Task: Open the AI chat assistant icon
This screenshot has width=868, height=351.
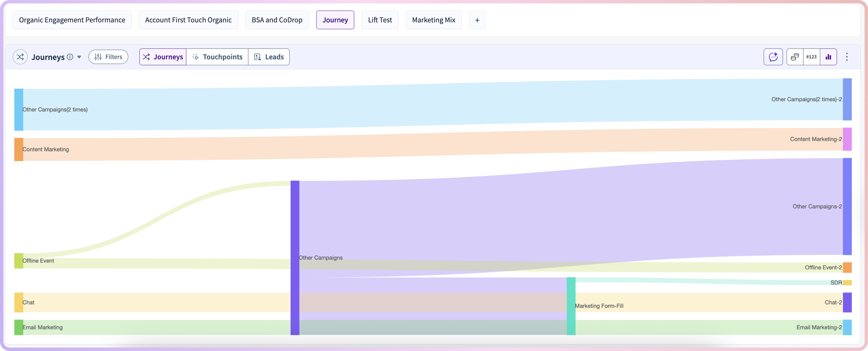Action: pos(773,57)
